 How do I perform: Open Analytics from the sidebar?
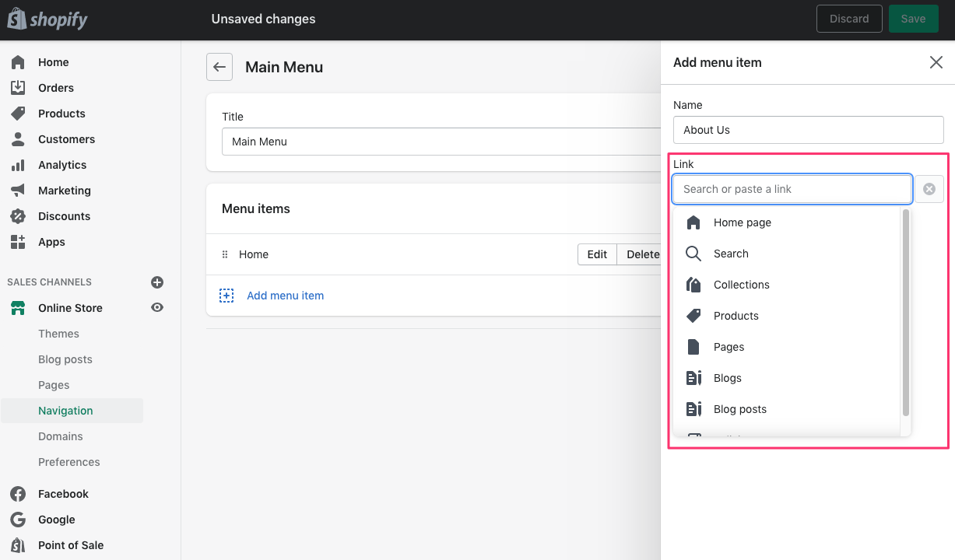61,165
